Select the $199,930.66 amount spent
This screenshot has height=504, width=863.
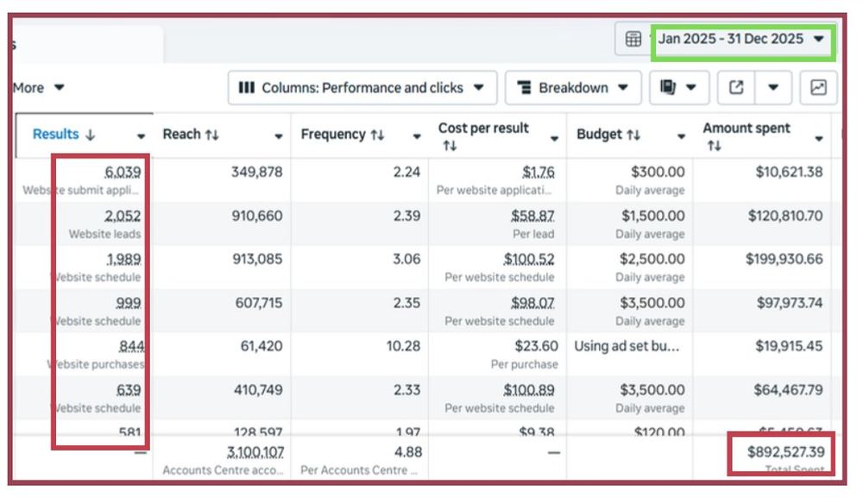click(784, 259)
